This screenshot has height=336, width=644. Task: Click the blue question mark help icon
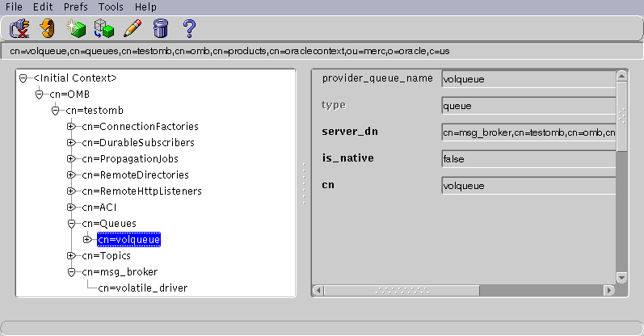point(189,30)
